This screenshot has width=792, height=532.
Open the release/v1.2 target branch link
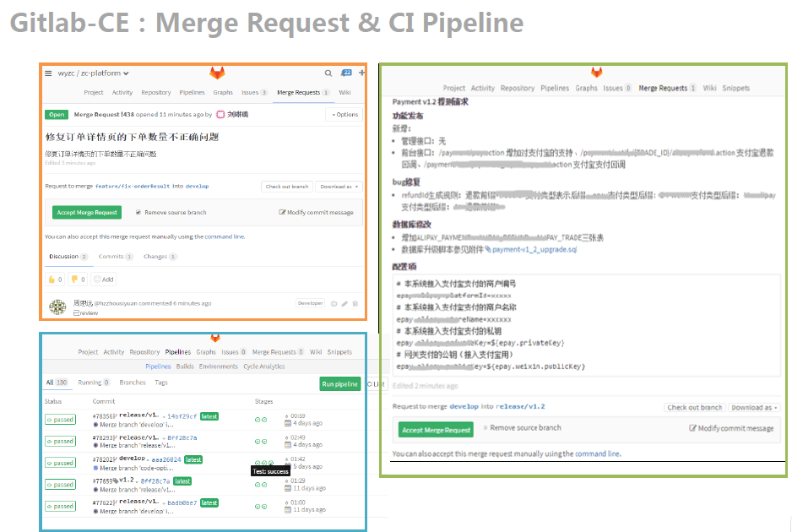pos(520,407)
